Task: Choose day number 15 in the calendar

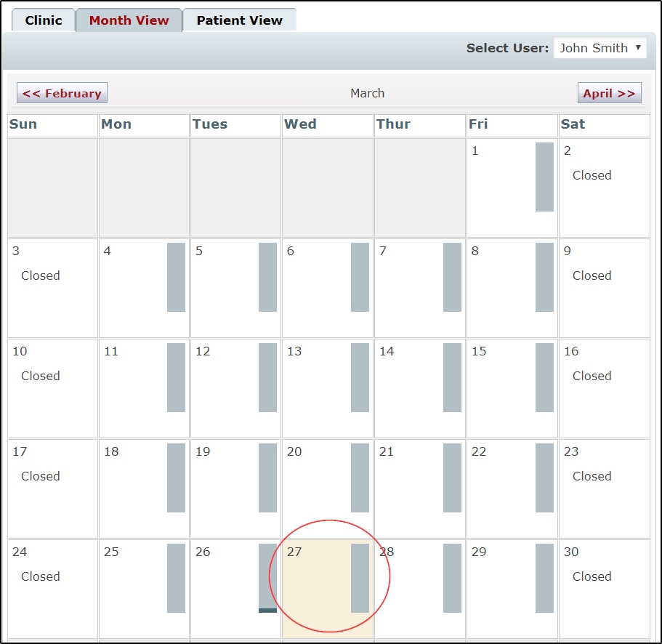Action: 479,351
